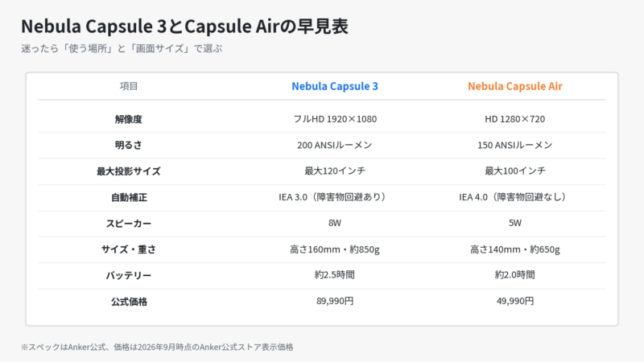Click the '49,990円' price cell
Image resolution: width=644 pixels, height=362 pixels.
(x=515, y=301)
